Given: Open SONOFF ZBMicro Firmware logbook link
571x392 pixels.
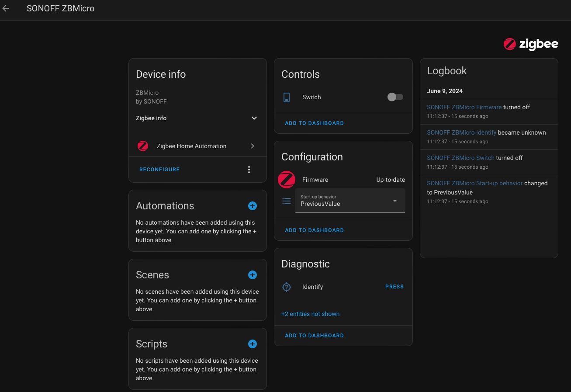Looking at the screenshot, I should click(x=464, y=107).
